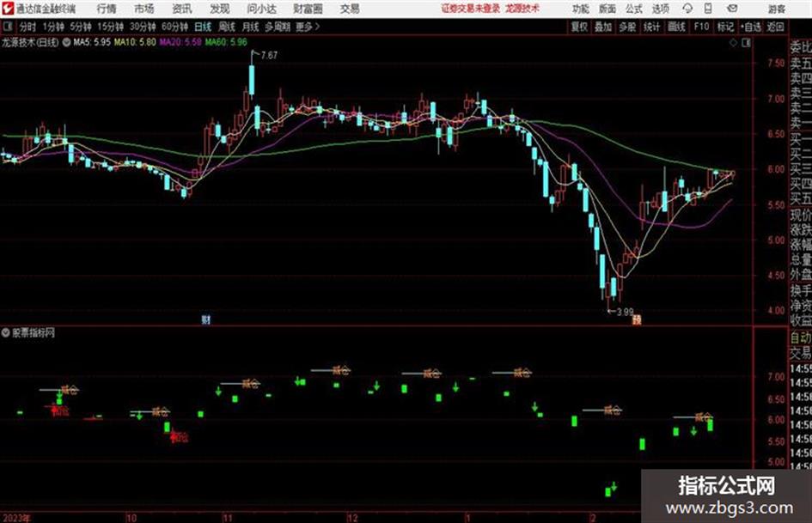812x523 pixels.
Task: Click the diamond icon at chart top right
Action: (x=733, y=43)
